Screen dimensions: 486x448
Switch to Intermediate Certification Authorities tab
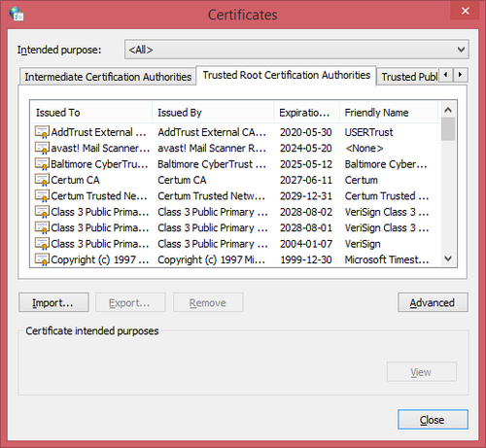coord(108,77)
